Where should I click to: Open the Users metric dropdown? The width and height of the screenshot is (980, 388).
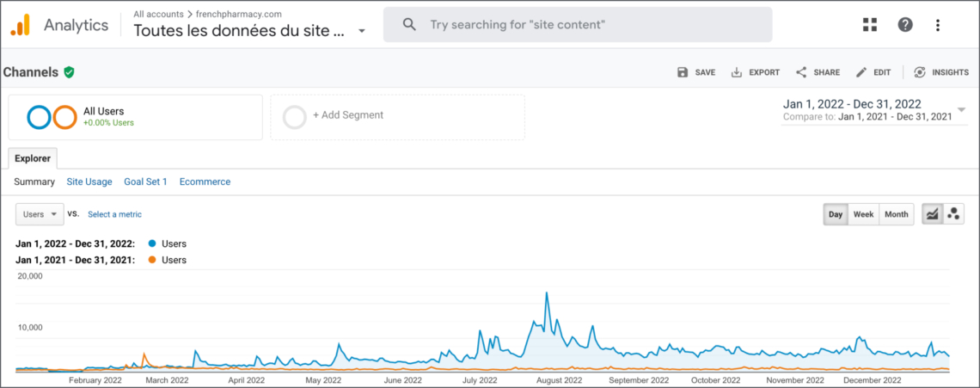40,214
